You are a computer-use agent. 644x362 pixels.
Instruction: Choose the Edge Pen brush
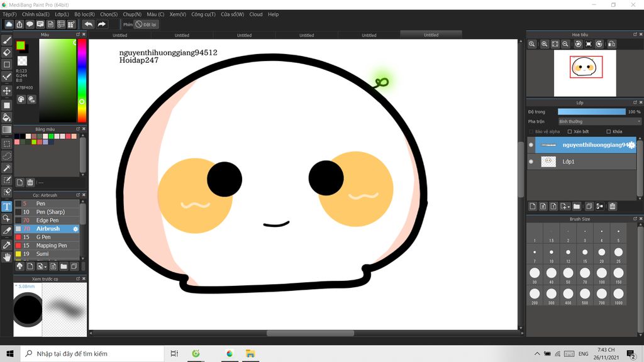47,221
